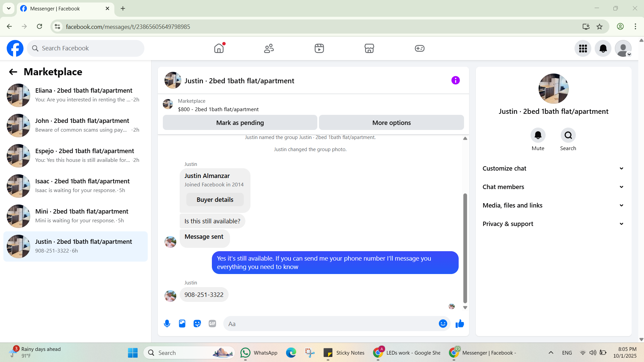Click the browser address bar URL
Viewport: 644px width, 362px height.
tap(128, 27)
